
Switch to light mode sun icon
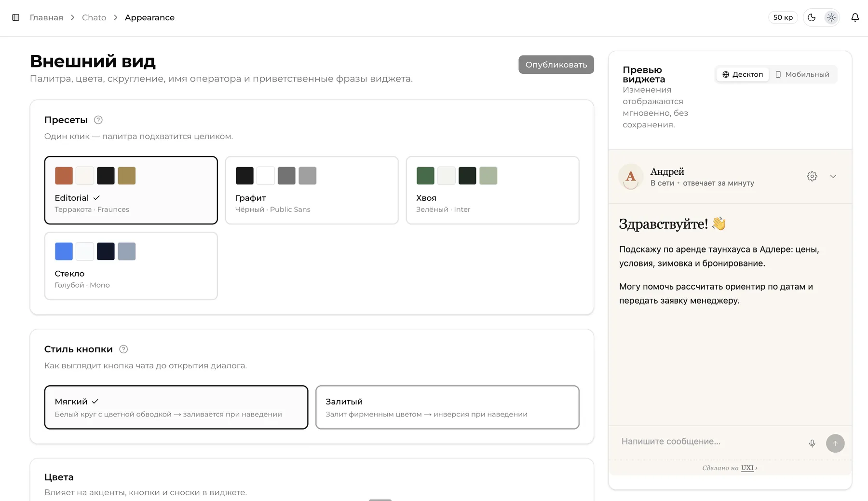point(831,17)
